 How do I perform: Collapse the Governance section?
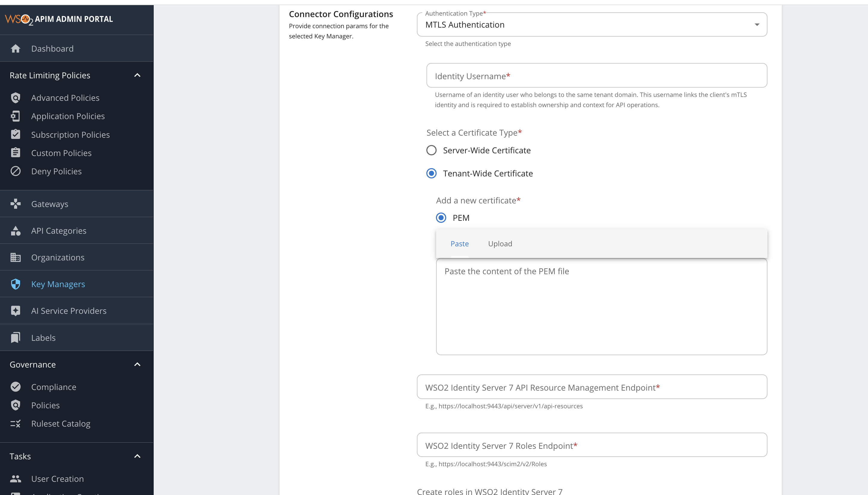click(x=137, y=364)
